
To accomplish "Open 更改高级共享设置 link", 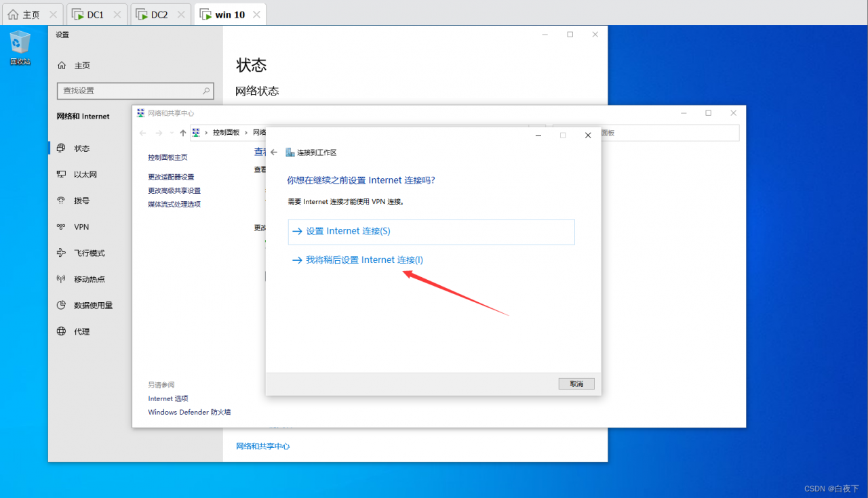I will pos(174,191).
